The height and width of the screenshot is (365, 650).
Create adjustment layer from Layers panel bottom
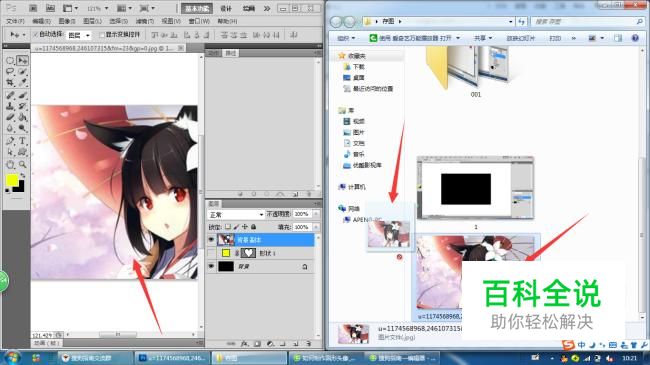pos(270,344)
